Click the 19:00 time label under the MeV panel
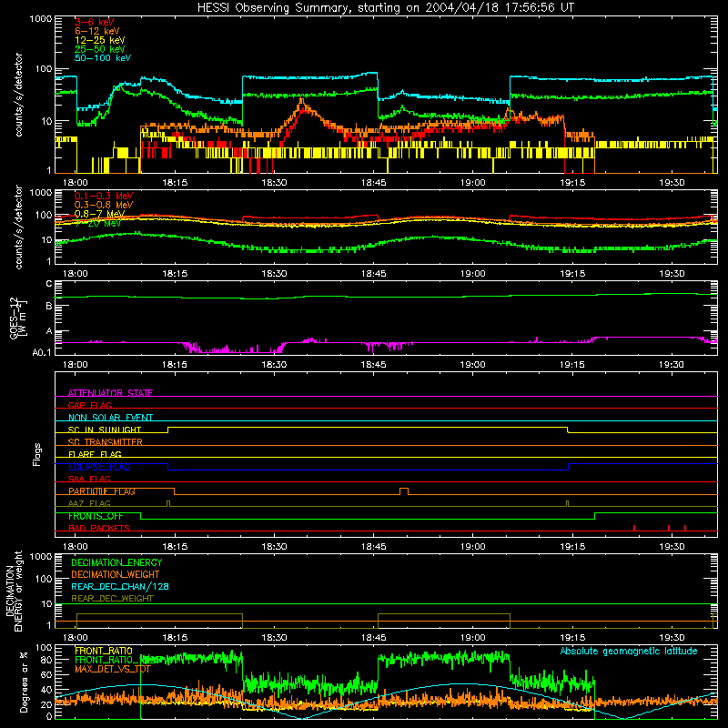728x728 pixels. point(472,274)
